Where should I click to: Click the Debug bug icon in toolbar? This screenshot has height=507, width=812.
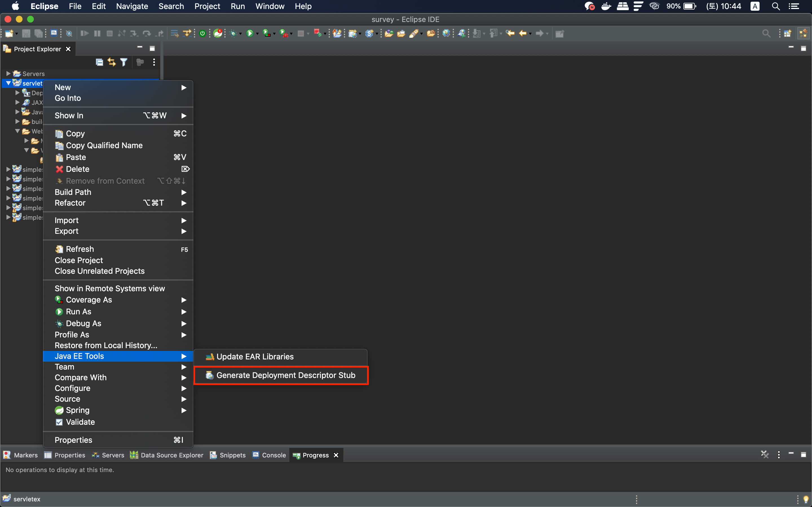[233, 33]
